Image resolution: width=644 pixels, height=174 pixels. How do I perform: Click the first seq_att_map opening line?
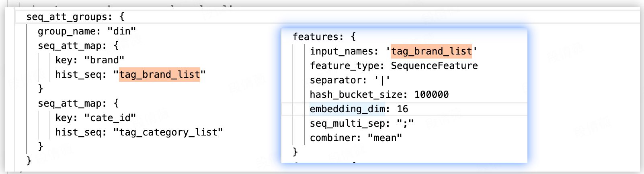coord(78,46)
